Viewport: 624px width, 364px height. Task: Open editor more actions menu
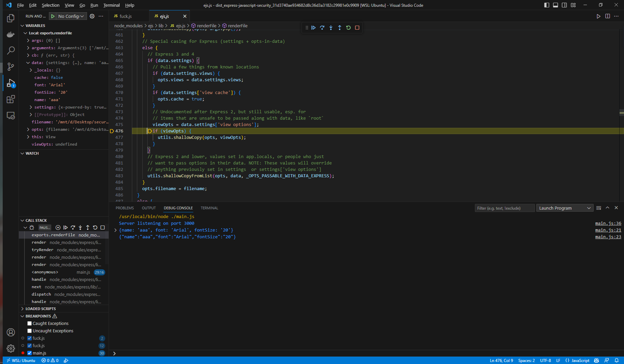pos(616,16)
